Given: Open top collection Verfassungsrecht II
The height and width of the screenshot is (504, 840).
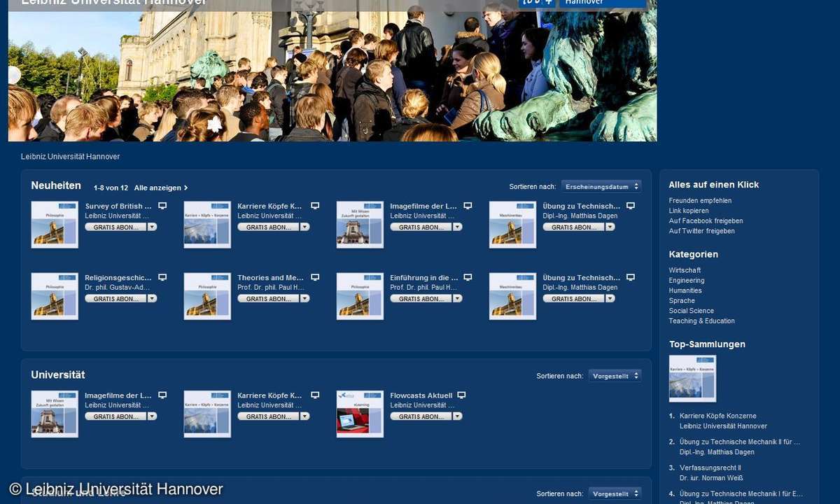Looking at the screenshot, I should [x=710, y=468].
